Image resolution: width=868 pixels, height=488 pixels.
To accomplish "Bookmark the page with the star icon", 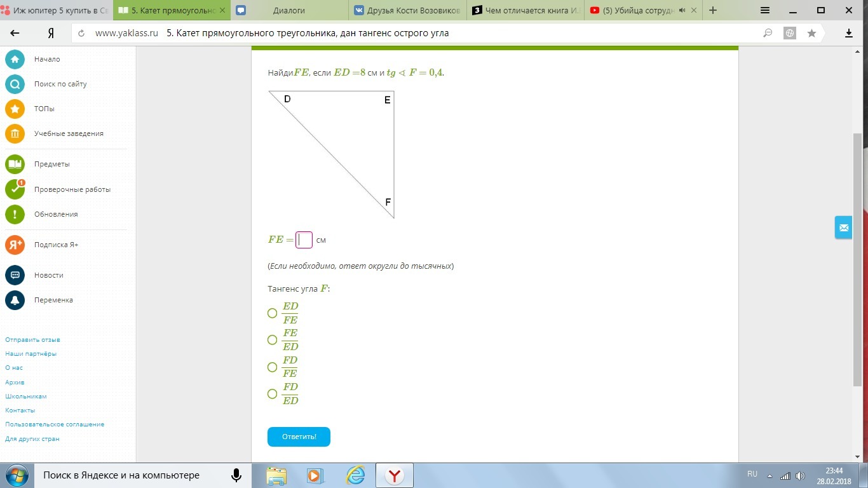I will tap(811, 33).
